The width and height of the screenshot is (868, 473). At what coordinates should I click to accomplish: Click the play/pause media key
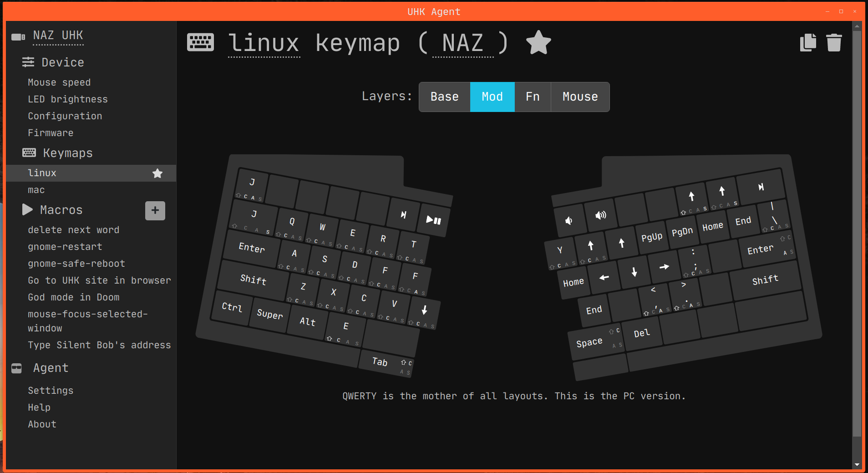433,220
